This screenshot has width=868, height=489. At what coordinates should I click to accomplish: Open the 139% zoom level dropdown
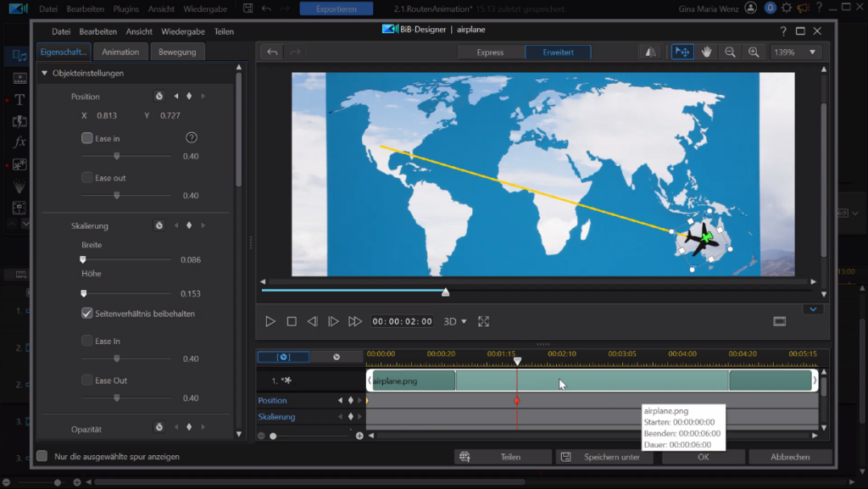coord(797,53)
